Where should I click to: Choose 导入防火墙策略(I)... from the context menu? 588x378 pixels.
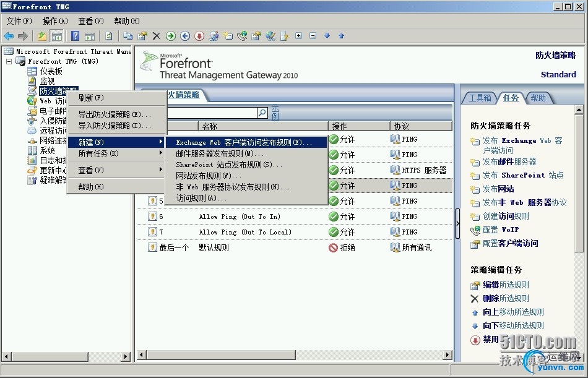[x=116, y=126]
